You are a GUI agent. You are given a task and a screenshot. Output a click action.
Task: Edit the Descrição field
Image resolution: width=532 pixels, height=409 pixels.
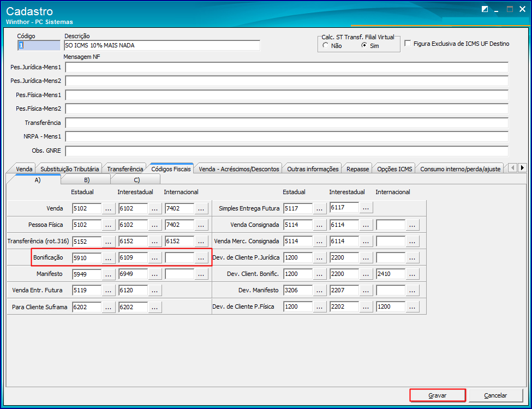(162, 45)
